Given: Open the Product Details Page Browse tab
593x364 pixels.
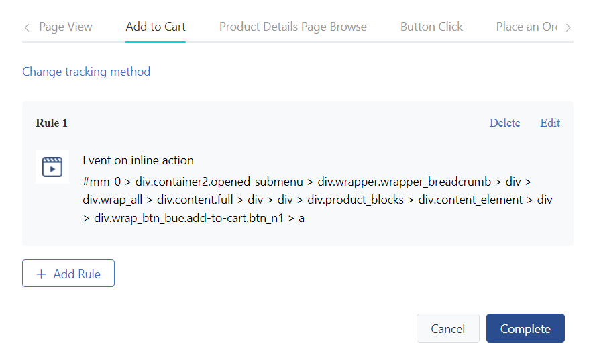Looking at the screenshot, I should (x=293, y=27).
